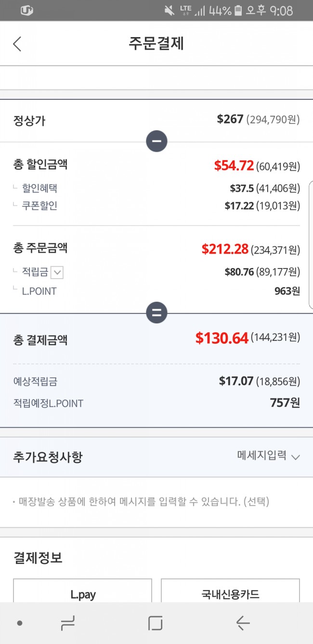Tap the battery icon in status bar
313x644 pixels.
[x=238, y=10]
